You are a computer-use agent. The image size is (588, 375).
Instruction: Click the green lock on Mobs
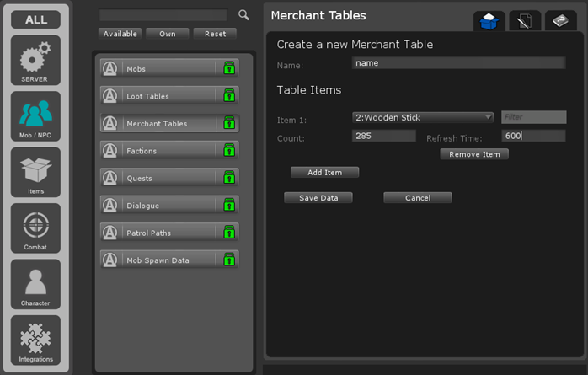[x=227, y=68]
